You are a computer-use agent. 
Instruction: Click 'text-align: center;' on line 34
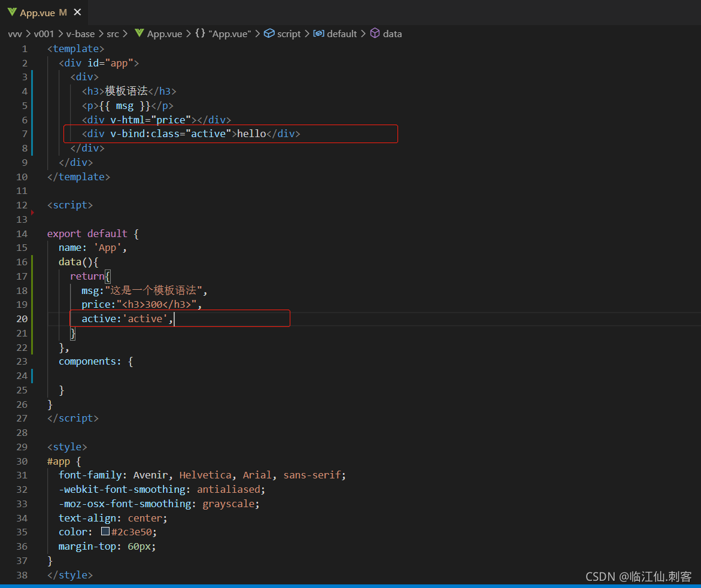point(113,519)
